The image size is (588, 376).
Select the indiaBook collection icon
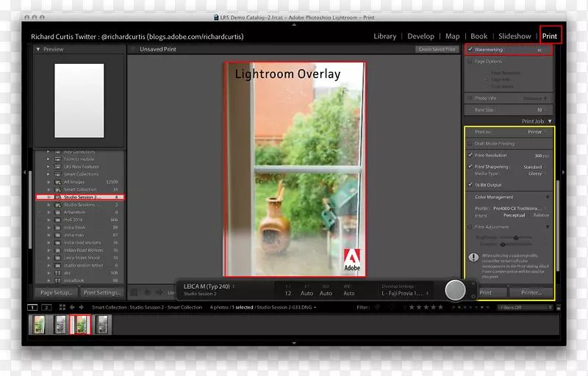[58, 281]
